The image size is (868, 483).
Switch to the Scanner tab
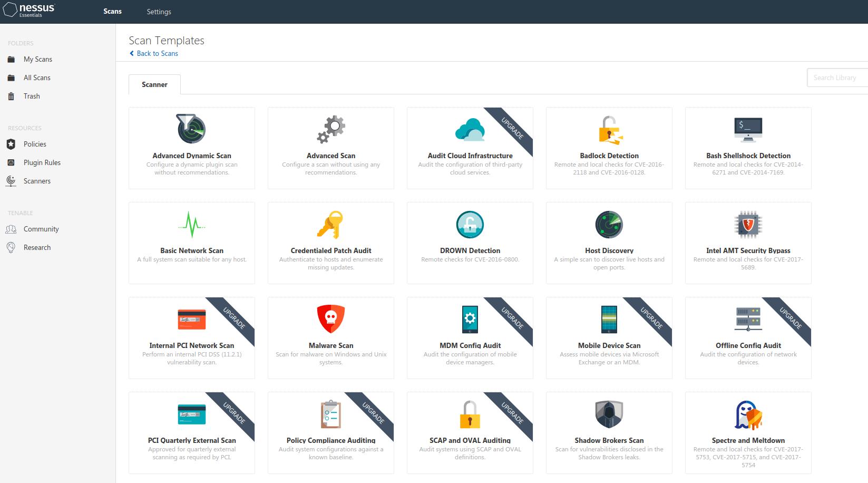point(154,84)
